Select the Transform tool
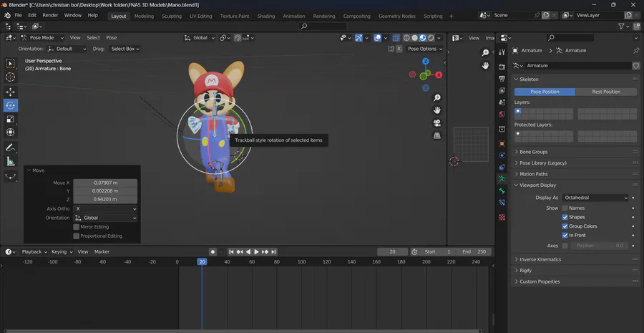644x333 pixels. click(x=11, y=132)
